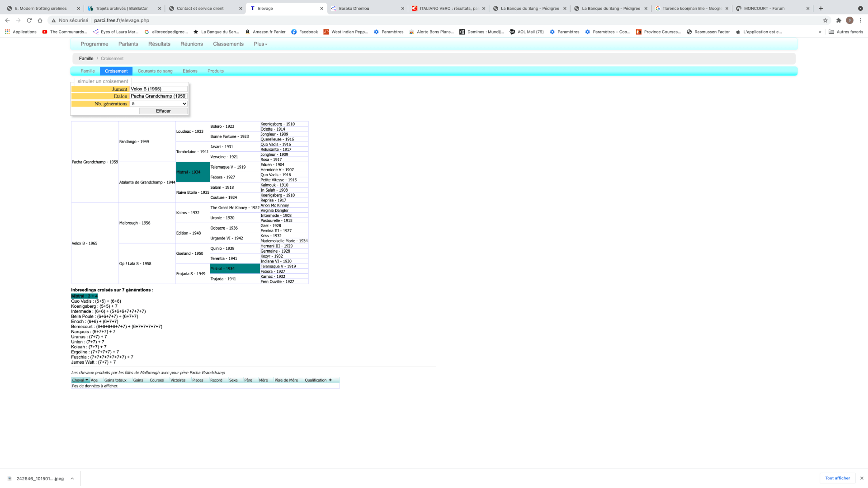Image resolution: width=868 pixels, height=488 pixels.
Task: Click the highlighted Mistral inbreeding line
Action: click(x=84, y=296)
